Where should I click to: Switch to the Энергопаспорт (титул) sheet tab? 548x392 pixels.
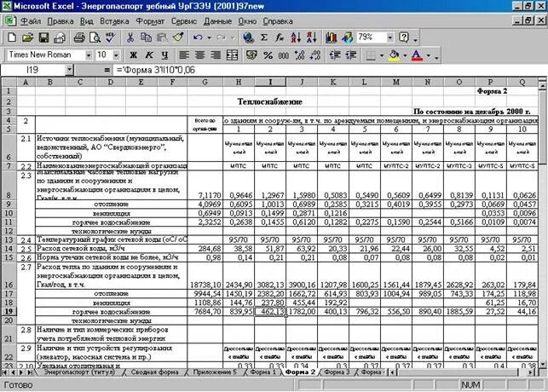pos(79,372)
